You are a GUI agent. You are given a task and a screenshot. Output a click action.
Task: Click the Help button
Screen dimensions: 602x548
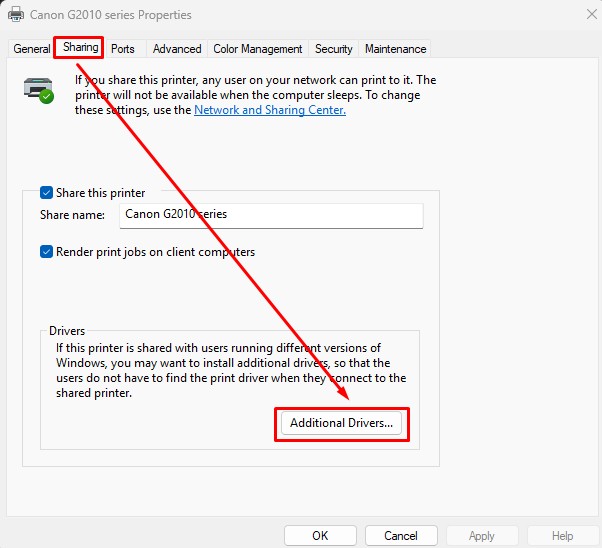[562, 536]
